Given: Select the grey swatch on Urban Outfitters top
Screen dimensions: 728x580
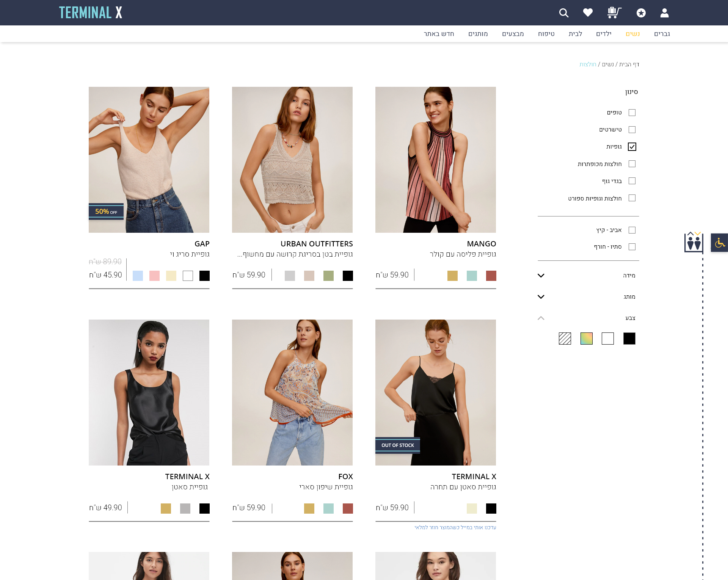Looking at the screenshot, I should tap(290, 276).
